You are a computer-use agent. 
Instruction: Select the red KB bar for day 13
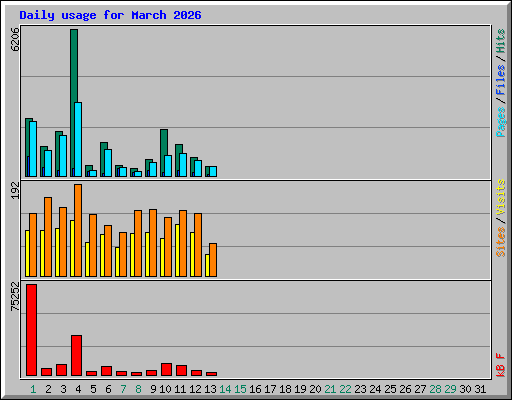point(211,374)
